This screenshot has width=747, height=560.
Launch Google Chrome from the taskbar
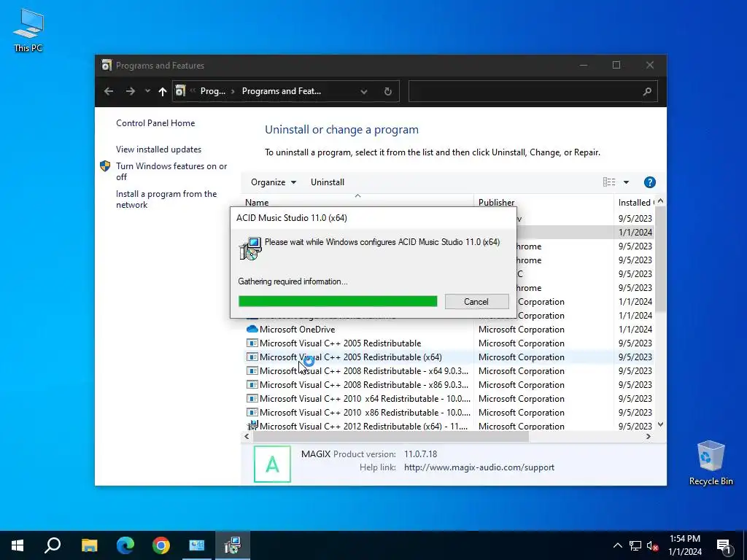[x=161, y=545]
